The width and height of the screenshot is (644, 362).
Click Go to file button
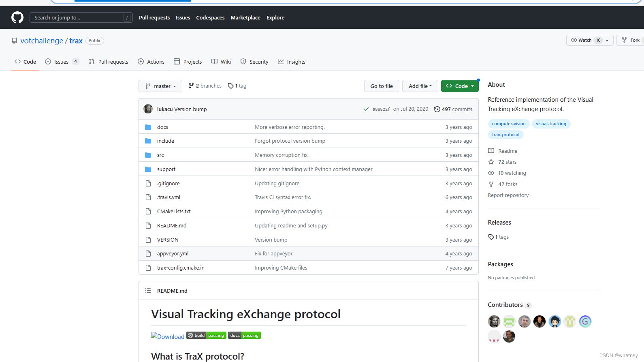382,86
